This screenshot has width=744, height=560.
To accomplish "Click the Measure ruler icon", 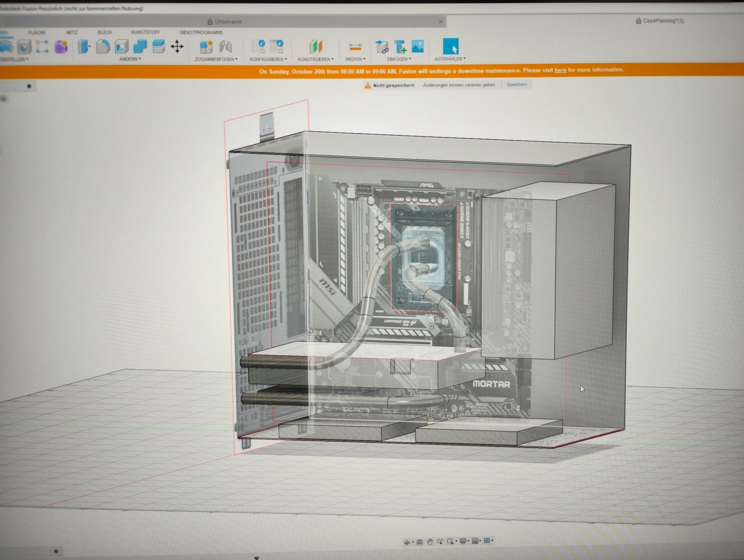I will 355,47.
